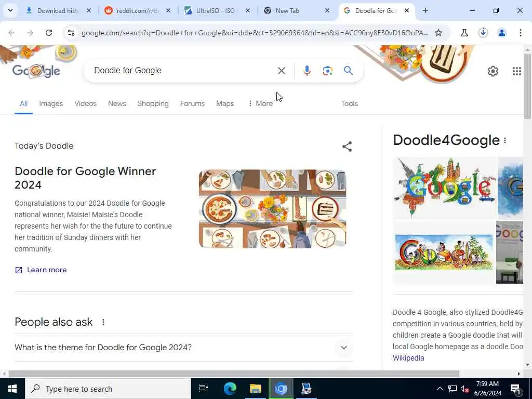Click the blue search magnifier icon
The image size is (532, 399).
348,71
